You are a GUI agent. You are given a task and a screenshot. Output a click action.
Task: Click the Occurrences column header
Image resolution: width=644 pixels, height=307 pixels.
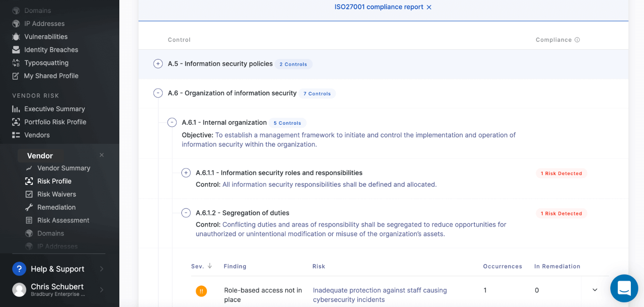pos(503,266)
